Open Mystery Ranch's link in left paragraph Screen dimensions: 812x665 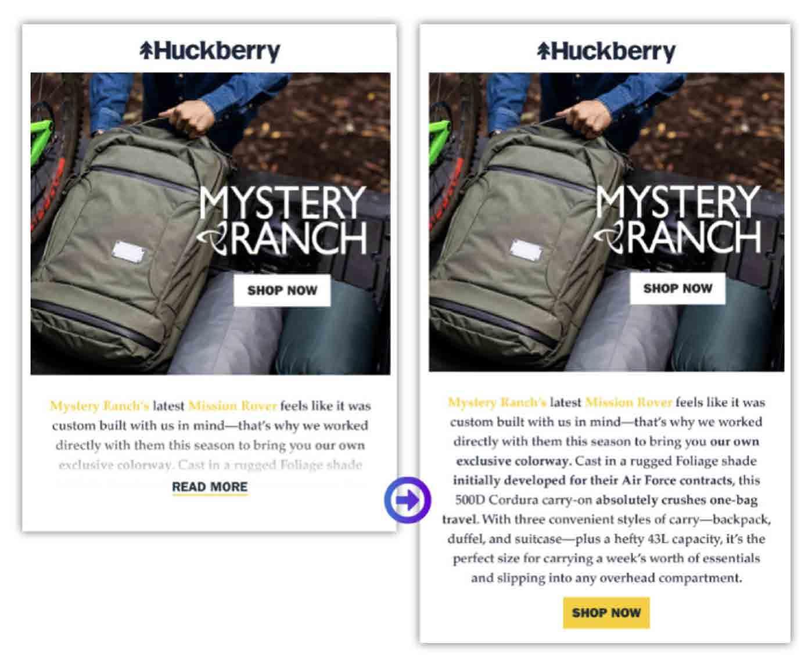click(99, 405)
